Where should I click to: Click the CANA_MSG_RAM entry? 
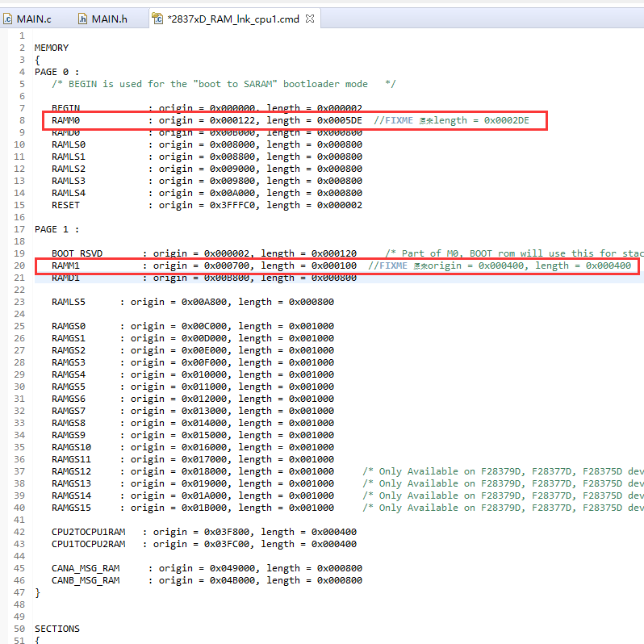click(x=86, y=568)
